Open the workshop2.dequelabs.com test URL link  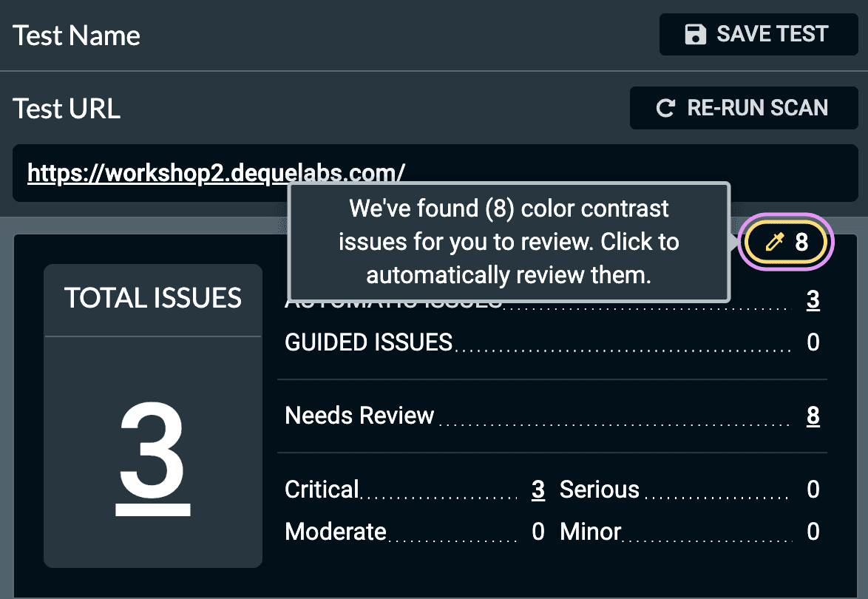[x=216, y=172]
